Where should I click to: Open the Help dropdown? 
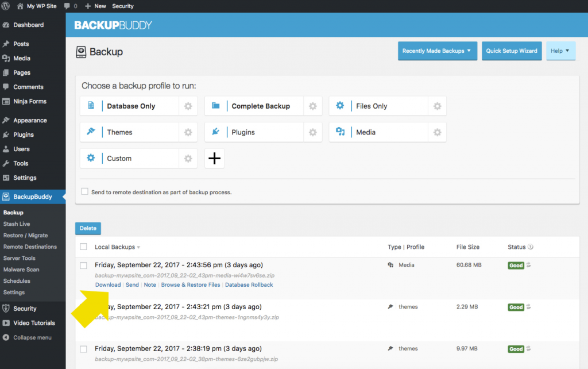560,51
